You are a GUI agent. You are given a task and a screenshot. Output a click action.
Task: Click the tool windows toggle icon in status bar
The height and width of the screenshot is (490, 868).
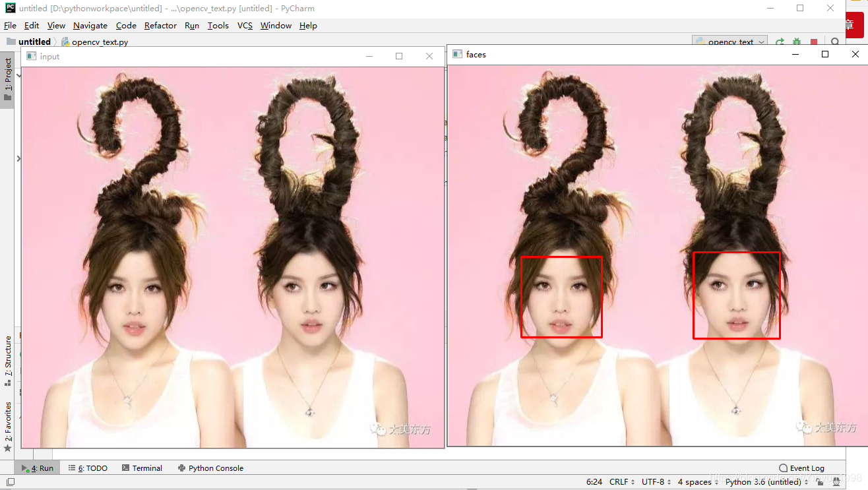coord(10,482)
